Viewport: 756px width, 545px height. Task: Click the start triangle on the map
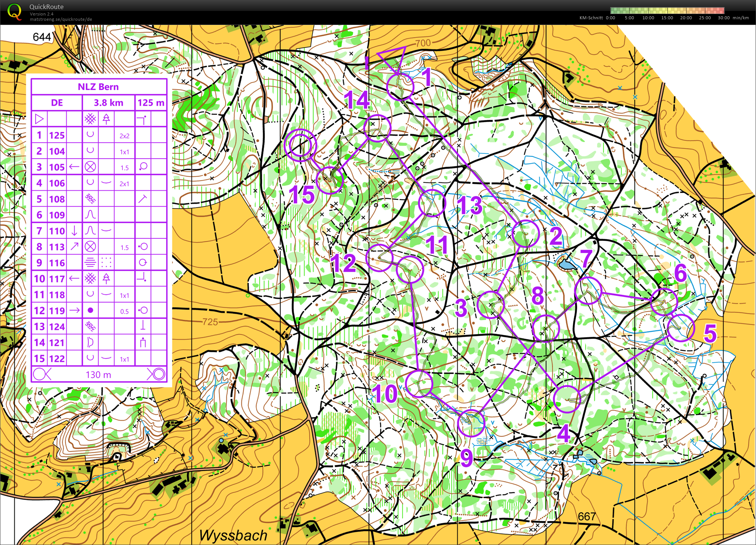click(x=394, y=58)
